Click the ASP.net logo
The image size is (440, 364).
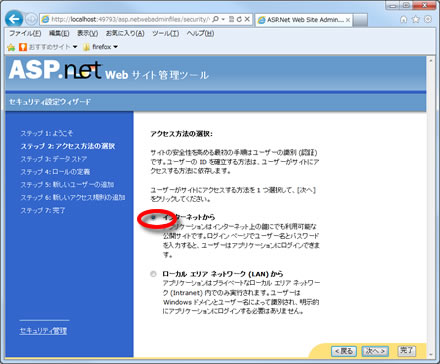55,70
